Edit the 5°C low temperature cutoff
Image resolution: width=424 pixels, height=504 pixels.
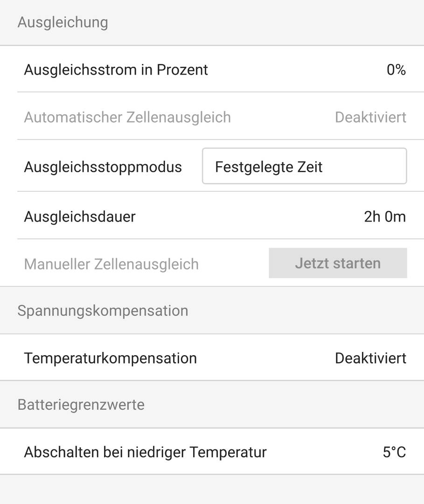[x=395, y=452]
